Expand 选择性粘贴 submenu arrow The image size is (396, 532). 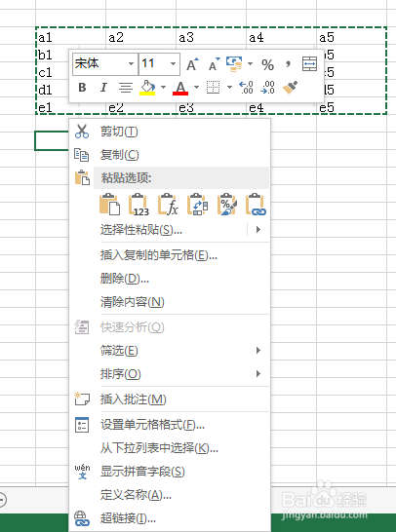[258, 230]
